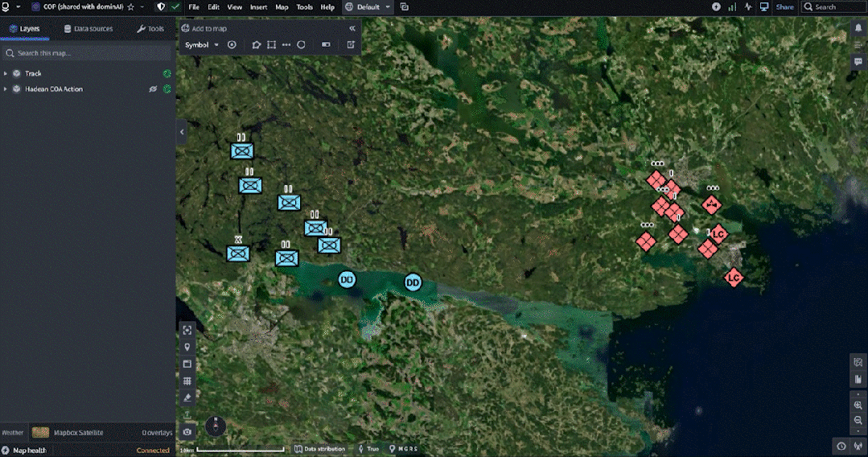Click the text label tool in Add to map
Image resolution: width=868 pixels, height=457 pixels.
coord(326,45)
